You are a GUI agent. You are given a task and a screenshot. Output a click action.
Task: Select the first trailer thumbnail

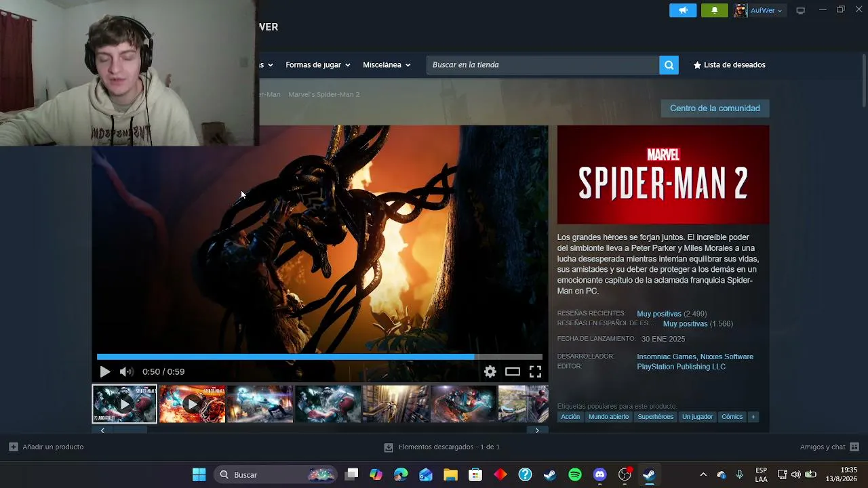click(124, 404)
